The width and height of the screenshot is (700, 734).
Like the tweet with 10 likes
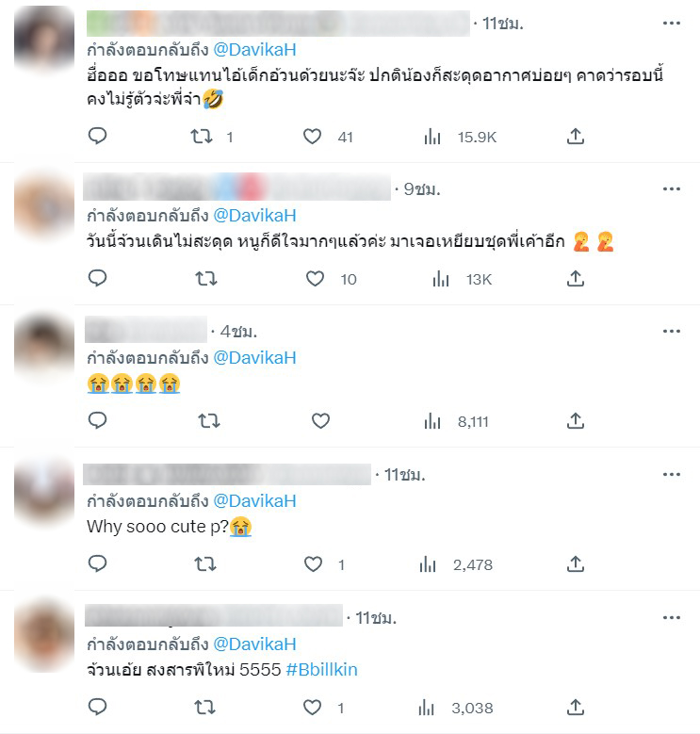click(x=315, y=279)
